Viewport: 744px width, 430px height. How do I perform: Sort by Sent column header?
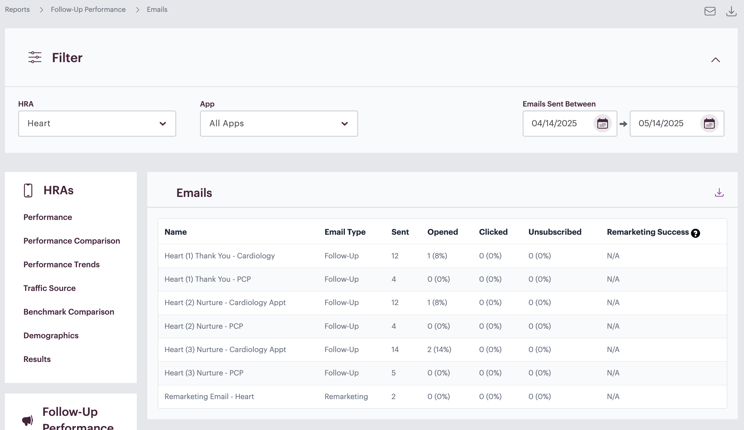point(400,232)
